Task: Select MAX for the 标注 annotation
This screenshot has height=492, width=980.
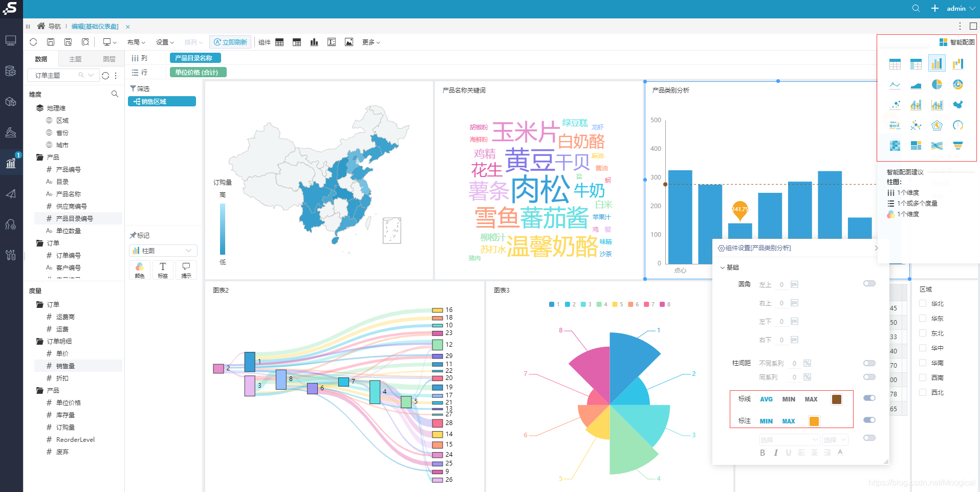Action: 789,421
